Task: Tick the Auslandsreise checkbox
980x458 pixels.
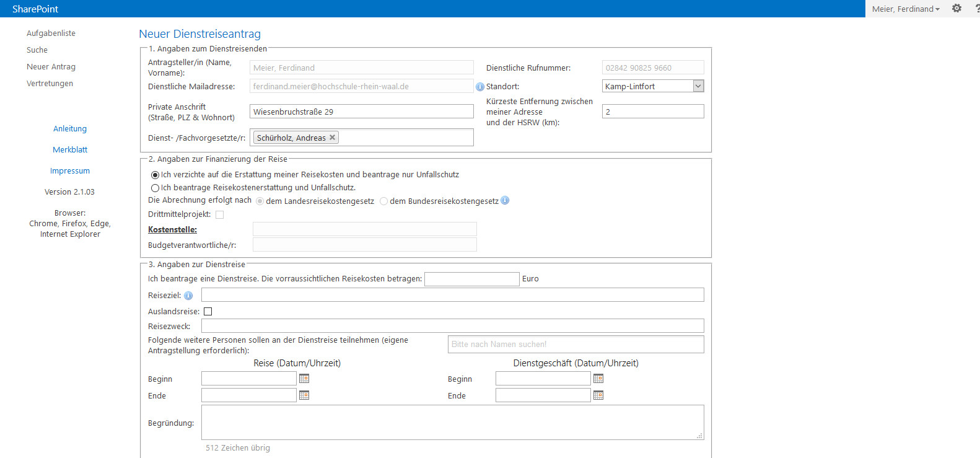Action: pos(208,312)
